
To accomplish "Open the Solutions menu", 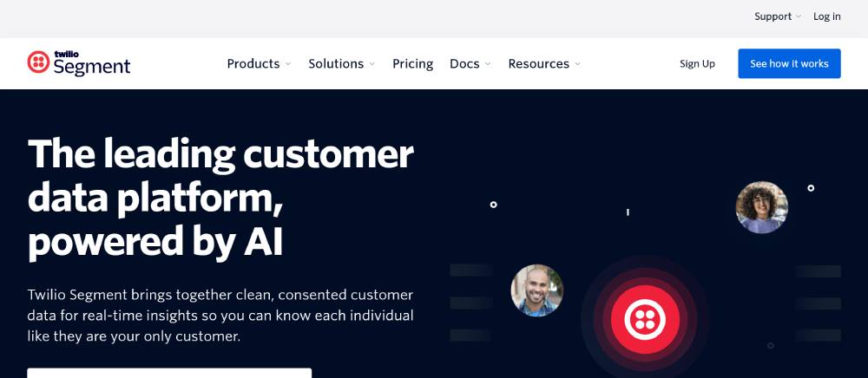I will (336, 63).
